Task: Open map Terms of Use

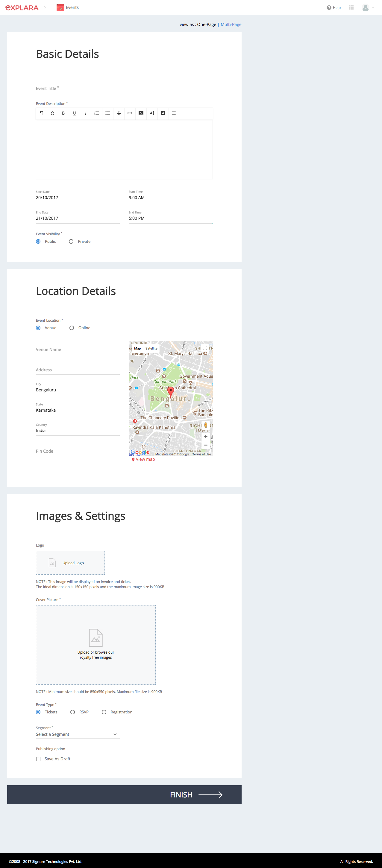Action: tap(201, 454)
